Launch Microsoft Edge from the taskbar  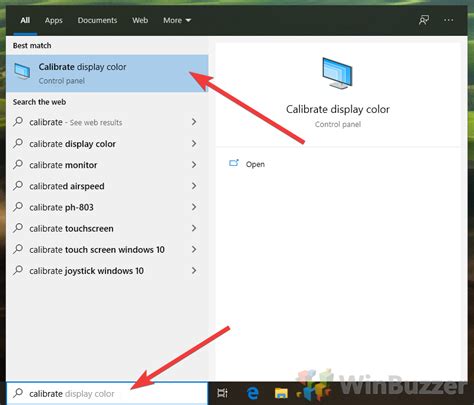pyautogui.click(x=253, y=393)
